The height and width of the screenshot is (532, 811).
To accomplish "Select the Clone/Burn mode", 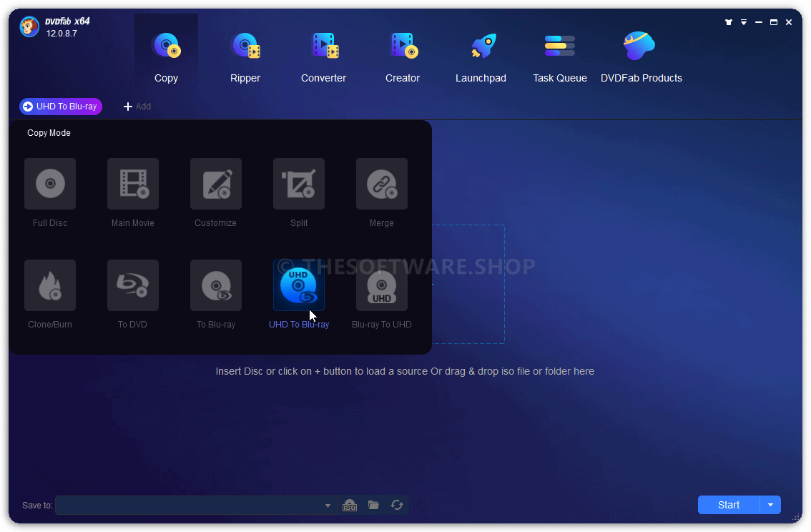I will pos(50,285).
